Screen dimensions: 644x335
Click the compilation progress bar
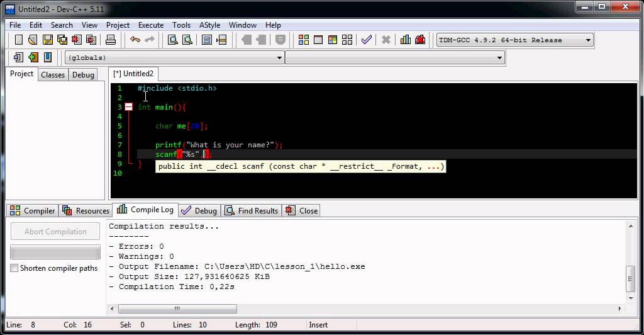click(55, 252)
